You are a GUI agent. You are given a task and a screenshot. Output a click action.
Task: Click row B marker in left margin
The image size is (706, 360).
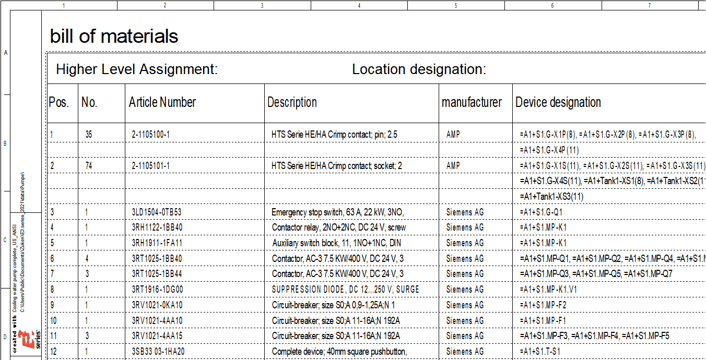coord(5,144)
